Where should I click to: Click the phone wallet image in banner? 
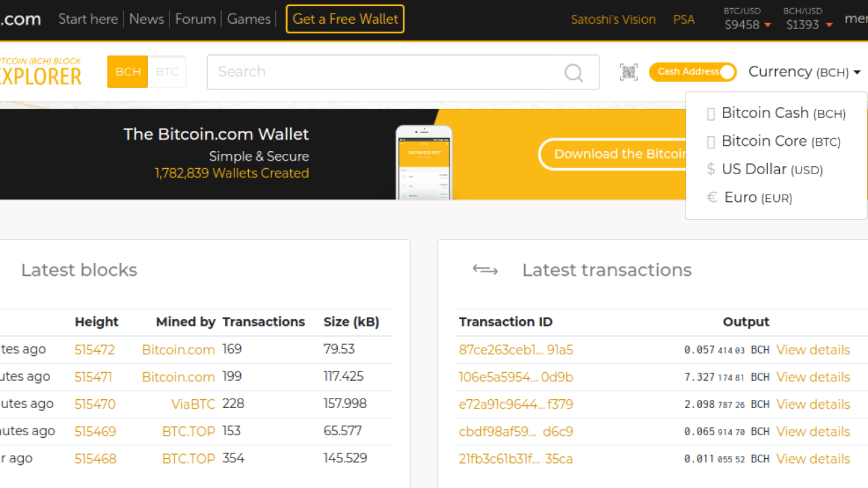coord(424,163)
